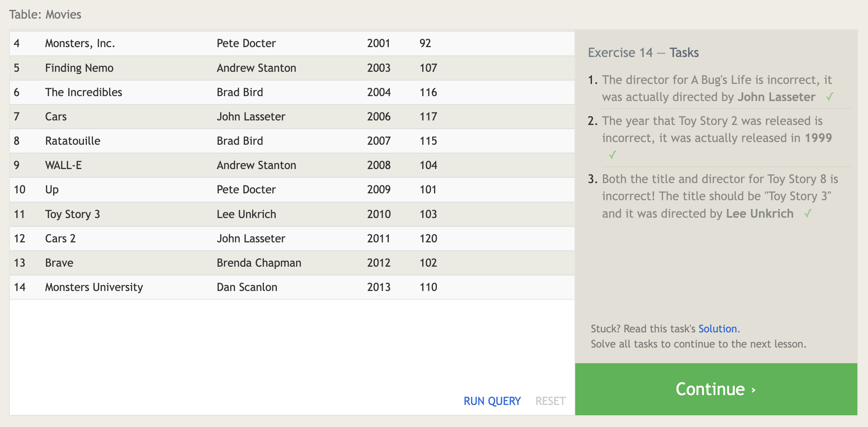Click Brenda Chapman in the Brave row

(x=259, y=263)
